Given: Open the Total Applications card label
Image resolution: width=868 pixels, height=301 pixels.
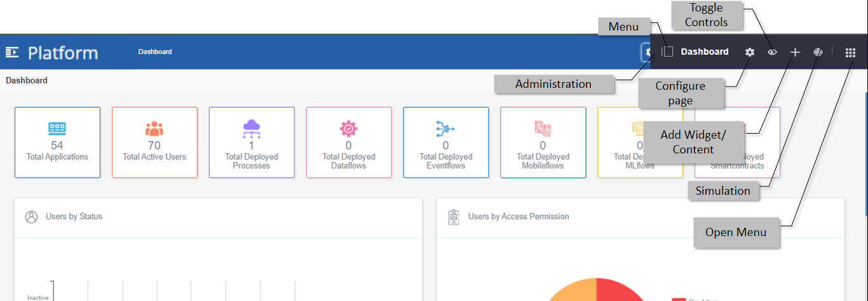Looking at the screenshot, I should [x=57, y=157].
